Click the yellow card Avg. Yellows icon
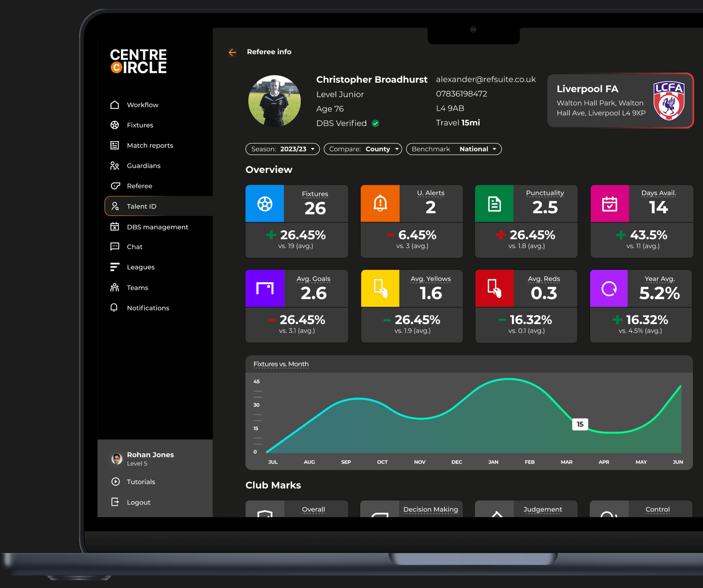Viewport: 703px width, 588px height. 380,288
